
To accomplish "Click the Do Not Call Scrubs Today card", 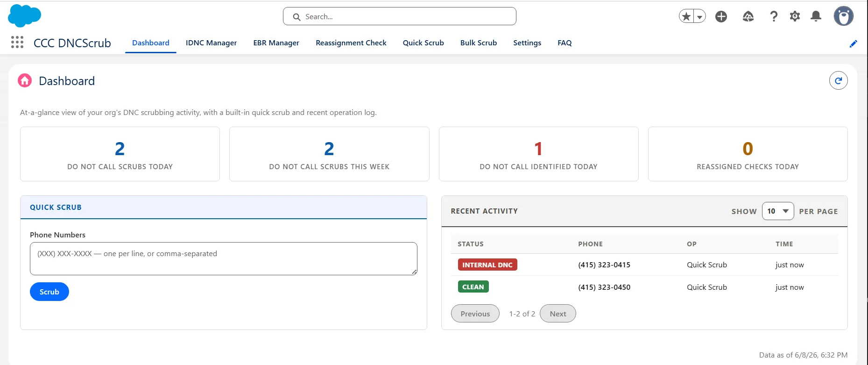I will point(120,154).
